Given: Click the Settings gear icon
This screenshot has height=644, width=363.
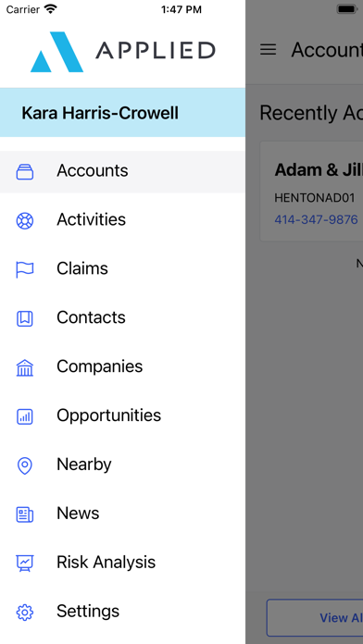Looking at the screenshot, I should pyautogui.click(x=25, y=613).
